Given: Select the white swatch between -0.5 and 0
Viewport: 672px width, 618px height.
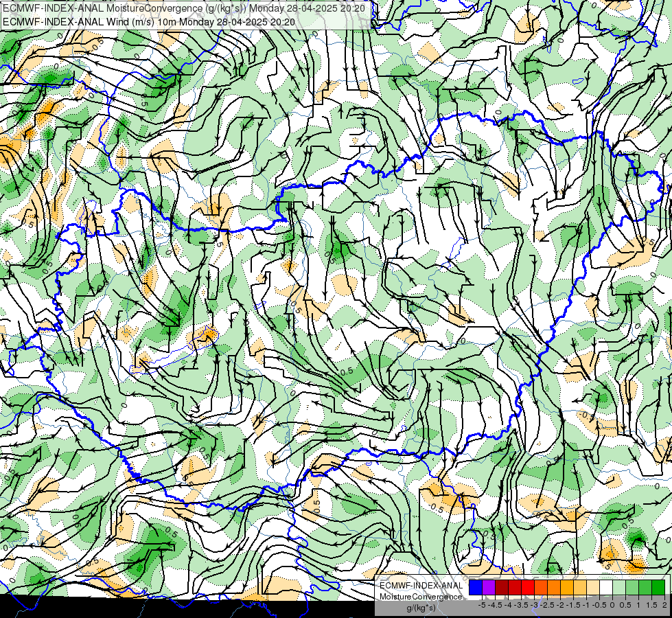Looking at the screenshot, I should pyautogui.click(x=606, y=587).
